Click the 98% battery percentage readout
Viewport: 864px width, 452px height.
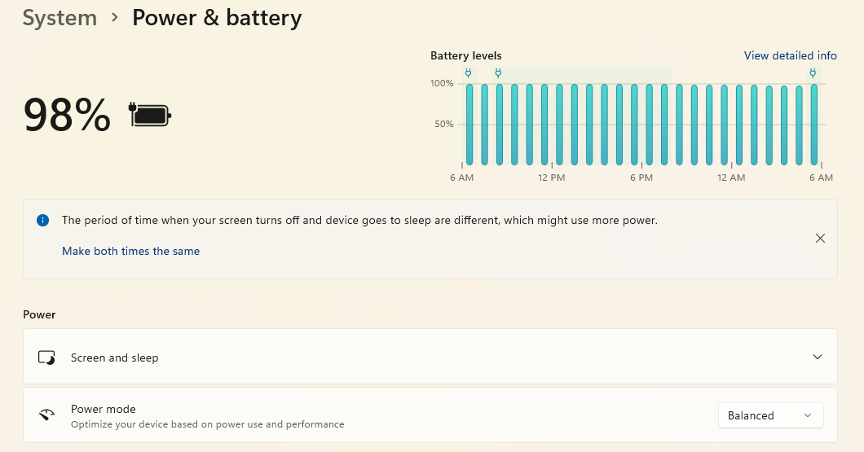coord(66,115)
